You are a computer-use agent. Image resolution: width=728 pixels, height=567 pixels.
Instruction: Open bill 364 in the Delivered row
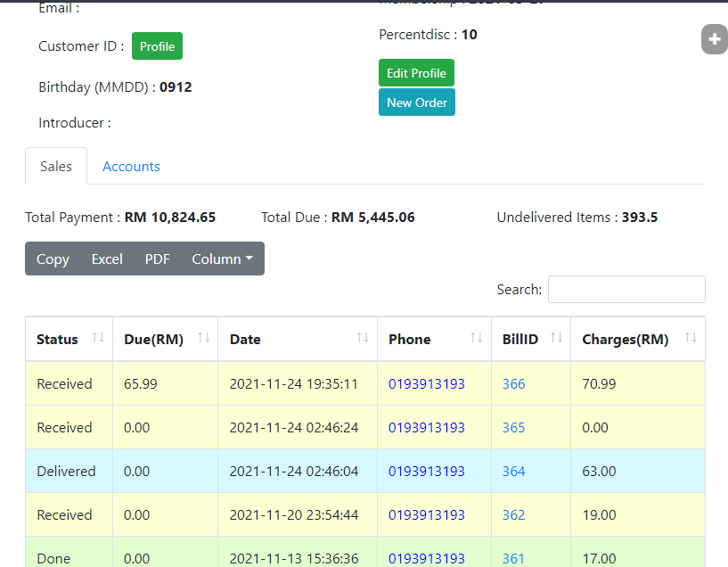(513, 472)
